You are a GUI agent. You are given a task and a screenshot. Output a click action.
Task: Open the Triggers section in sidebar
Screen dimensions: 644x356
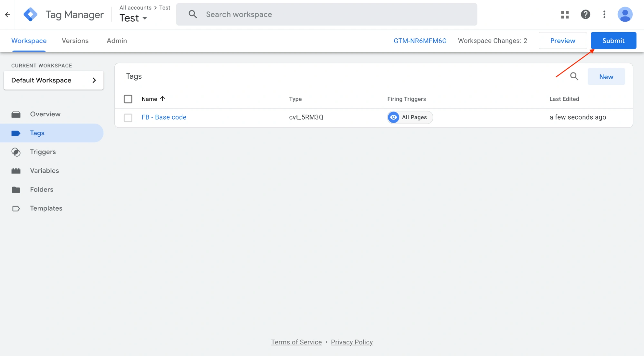click(43, 152)
